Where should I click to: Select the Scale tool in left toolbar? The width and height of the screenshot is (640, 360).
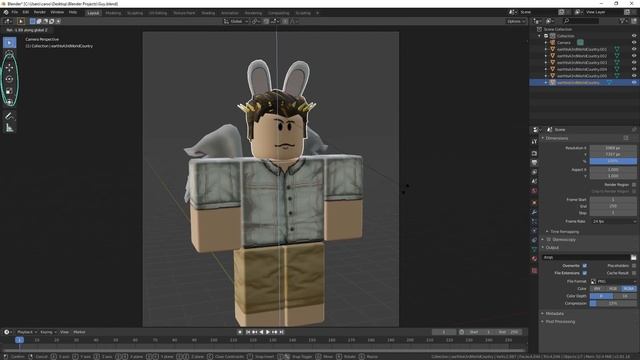click(x=9, y=91)
